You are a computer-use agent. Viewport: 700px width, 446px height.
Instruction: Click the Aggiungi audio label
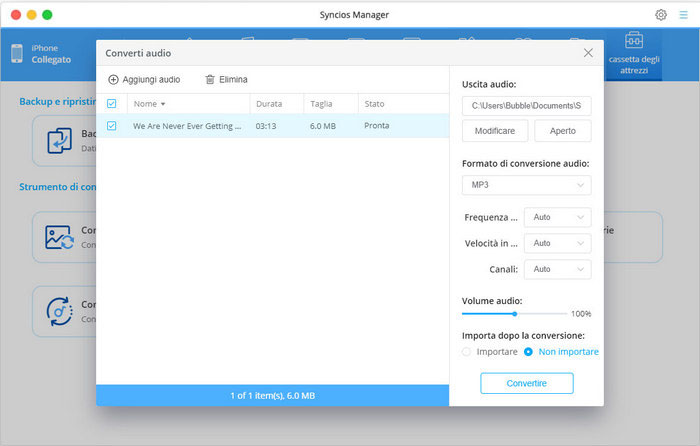tap(151, 79)
